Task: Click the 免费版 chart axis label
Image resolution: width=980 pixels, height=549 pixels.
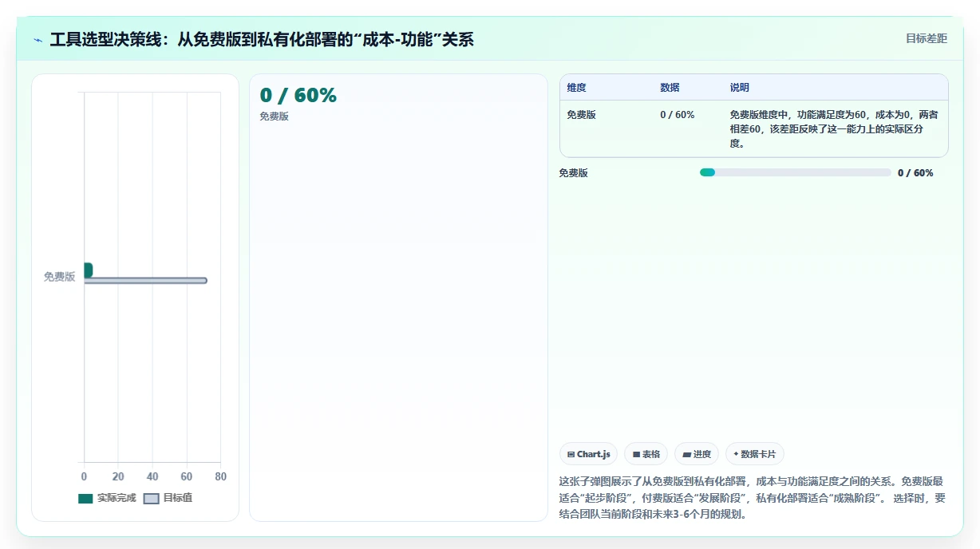Action: click(x=59, y=277)
